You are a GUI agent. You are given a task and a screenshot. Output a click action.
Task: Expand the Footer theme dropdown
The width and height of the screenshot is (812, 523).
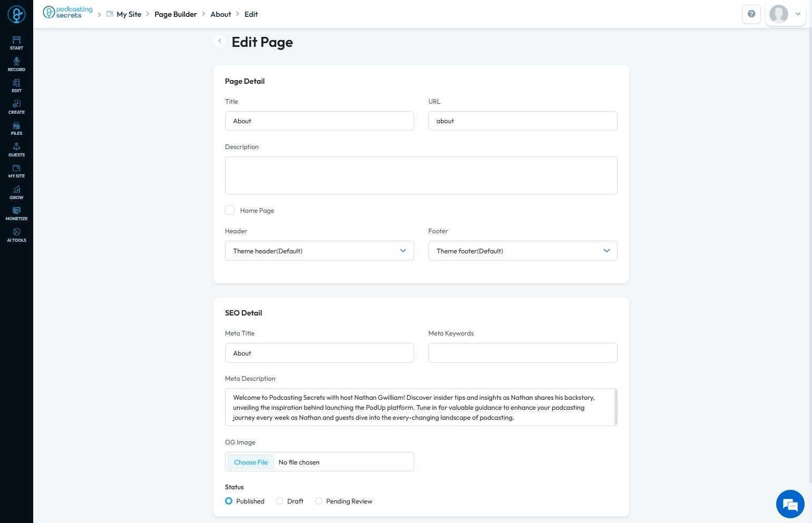522,251
